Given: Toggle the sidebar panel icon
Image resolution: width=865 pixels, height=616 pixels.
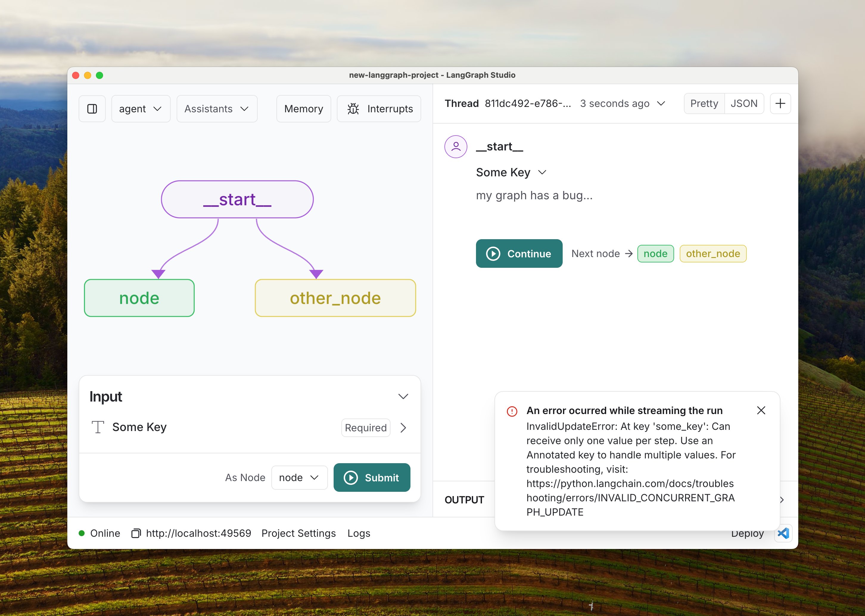Looking at the screenshot, I should point(92,109).
